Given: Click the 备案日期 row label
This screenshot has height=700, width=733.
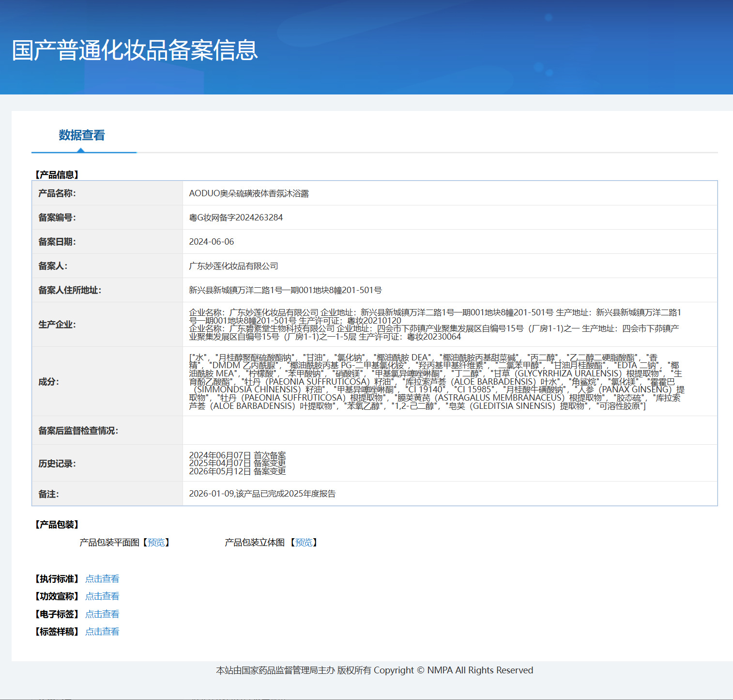Looking at the screenshot, I should [57, 242].
